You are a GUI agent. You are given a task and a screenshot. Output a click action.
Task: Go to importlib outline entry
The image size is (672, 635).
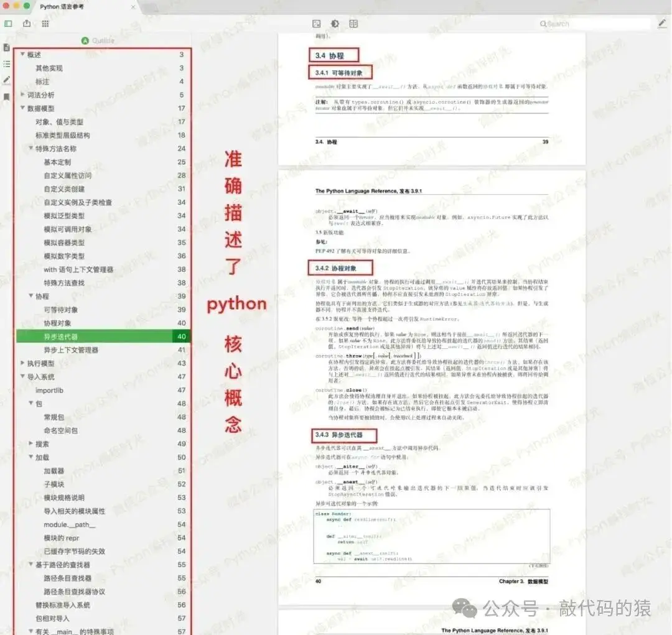click(x=103, y=391)
